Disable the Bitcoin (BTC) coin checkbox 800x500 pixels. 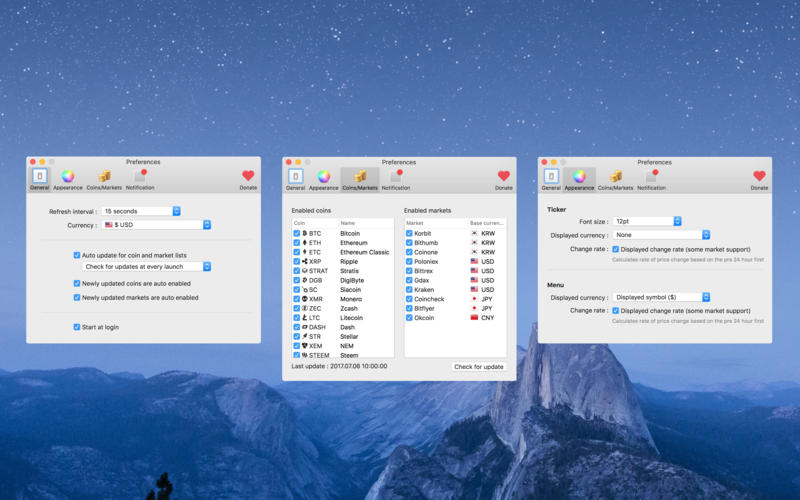point(297,233)
